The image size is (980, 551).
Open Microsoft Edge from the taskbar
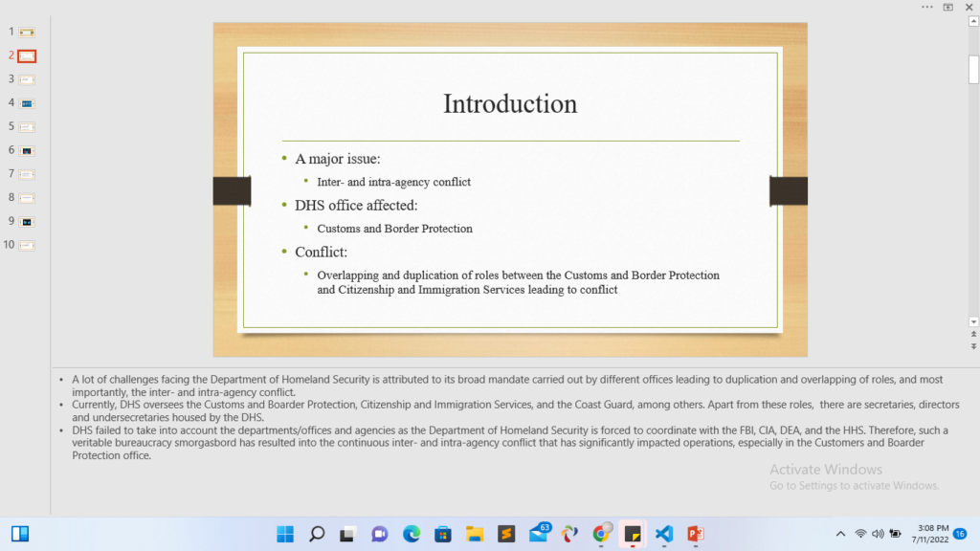point(412,534)
